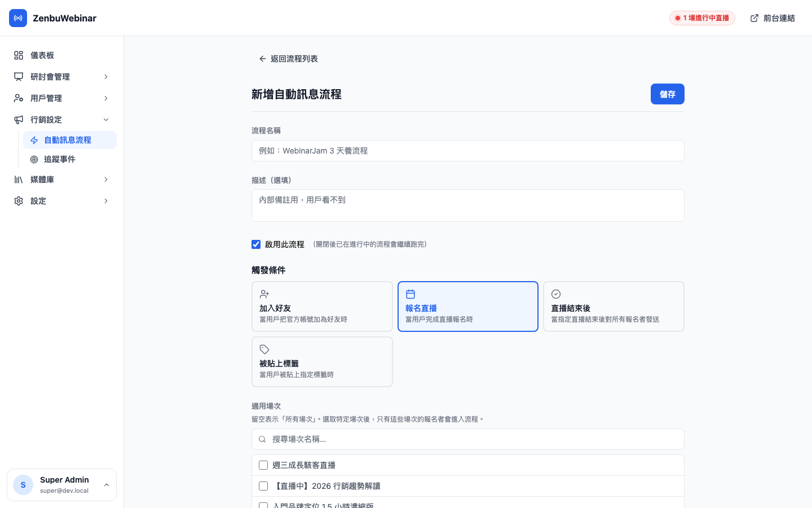812x508 pixels.
Task: Click the 研討會管理 monitor icon
Action: (17, 77)
